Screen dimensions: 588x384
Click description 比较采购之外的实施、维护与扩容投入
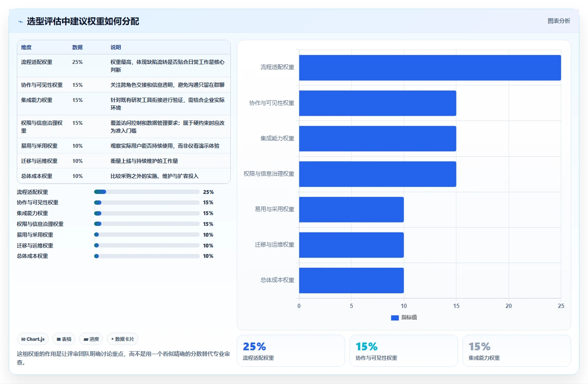154,176
